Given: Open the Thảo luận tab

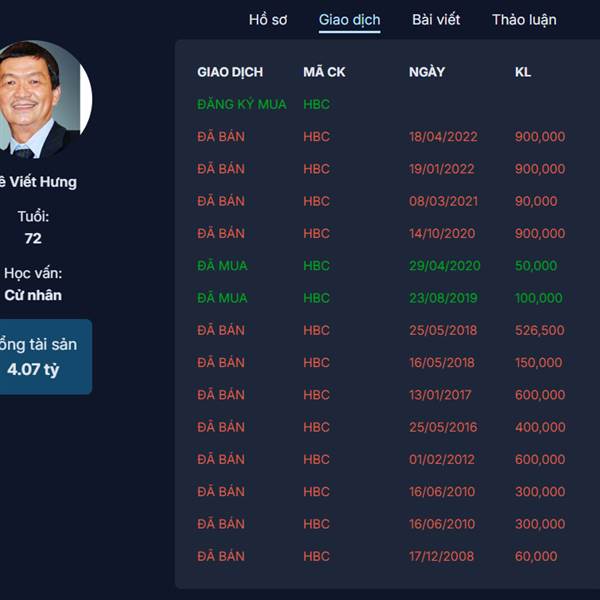Looking at the screenshot, I should (524, 20).
